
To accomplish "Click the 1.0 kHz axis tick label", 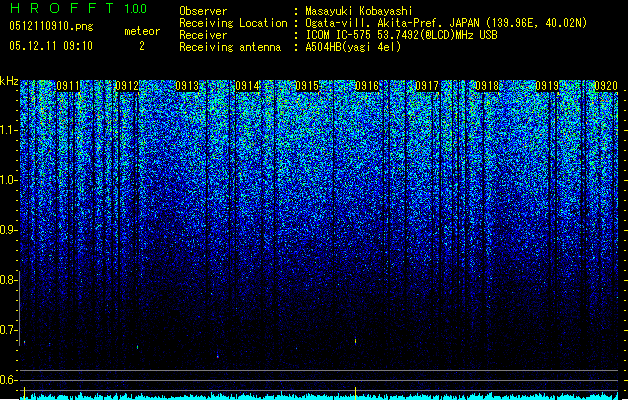I will [8, 180].
